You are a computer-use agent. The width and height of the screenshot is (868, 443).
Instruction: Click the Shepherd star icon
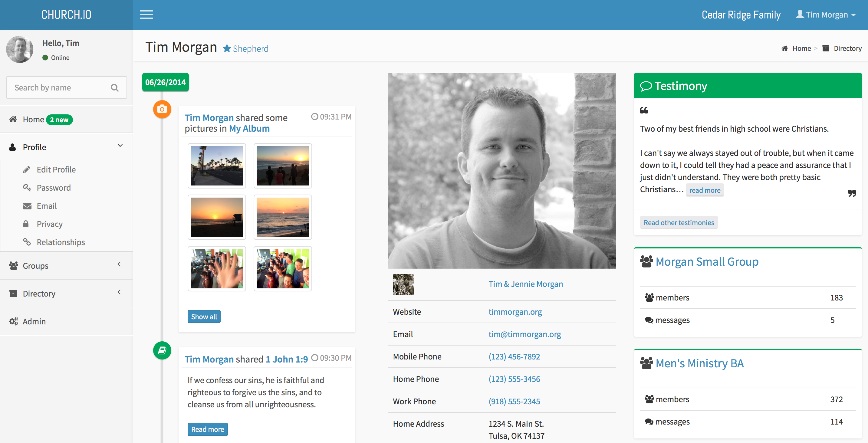pyautogui.click(x=227, y=49)
